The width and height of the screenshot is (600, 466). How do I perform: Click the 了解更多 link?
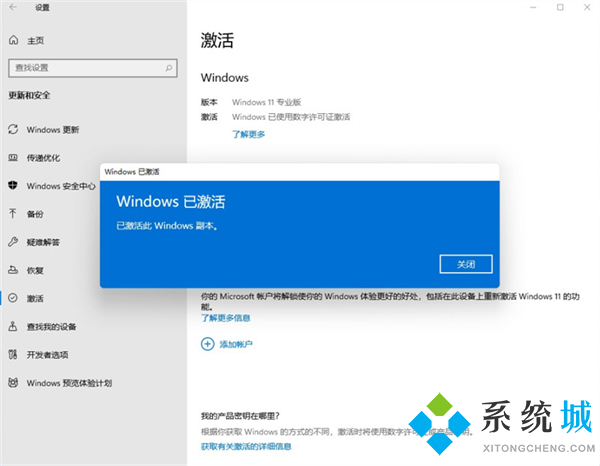(x=248, y=134)
